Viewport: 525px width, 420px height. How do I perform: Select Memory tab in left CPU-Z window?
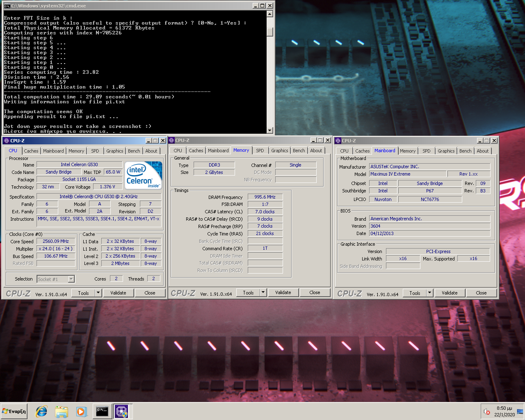click(x=76, y=151)
